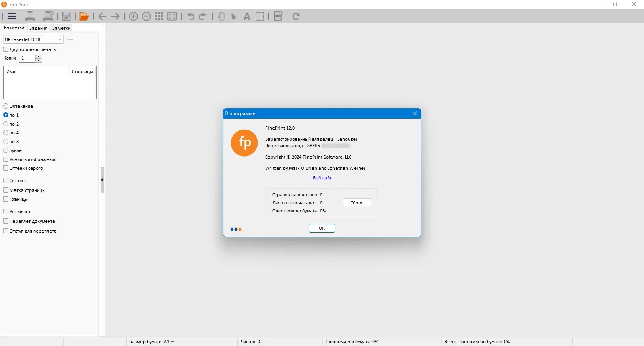644x346 pixels.
Task: Switch to the Разметка tab
Action: coord(14,28)
